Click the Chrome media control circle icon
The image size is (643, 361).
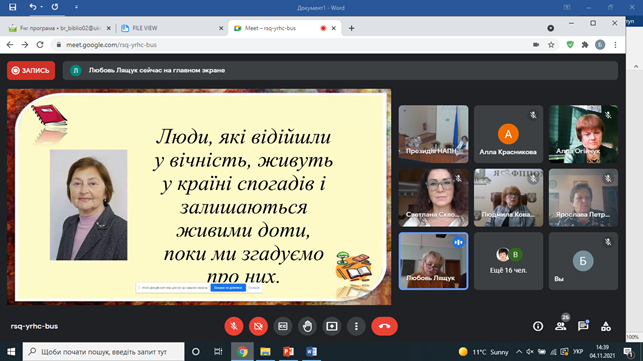551,28
